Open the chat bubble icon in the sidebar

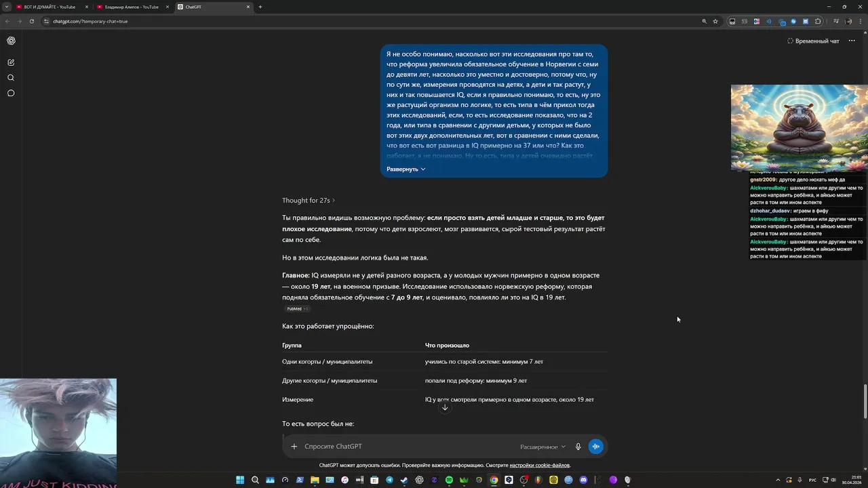click(x=11, y=94)
